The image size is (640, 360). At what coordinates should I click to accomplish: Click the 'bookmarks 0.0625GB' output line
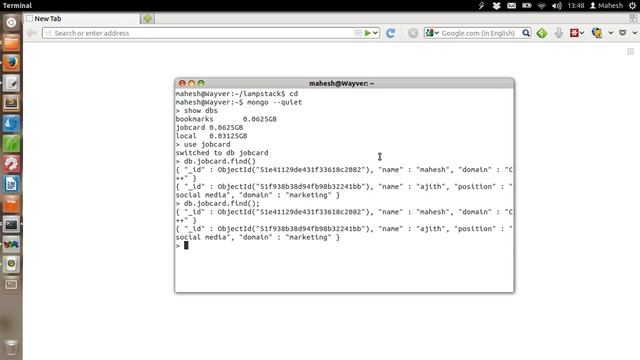(x=226, y=119)
